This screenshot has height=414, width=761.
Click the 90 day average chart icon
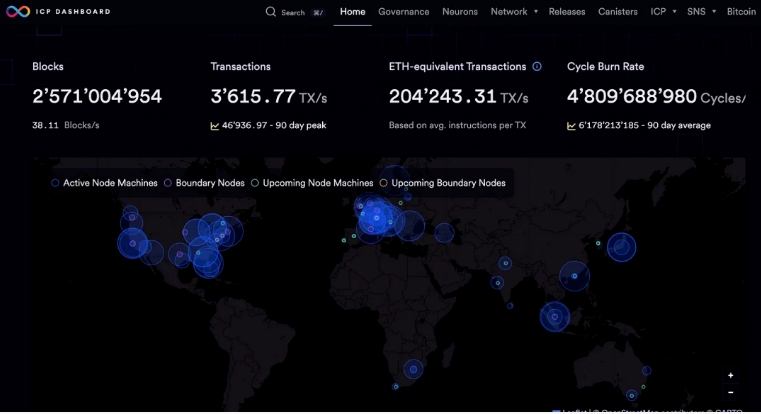(571, 126)
